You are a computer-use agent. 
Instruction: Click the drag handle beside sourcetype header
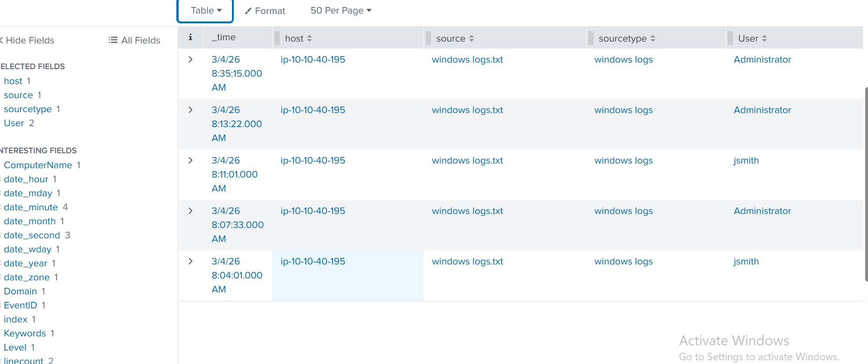point(591,38)
